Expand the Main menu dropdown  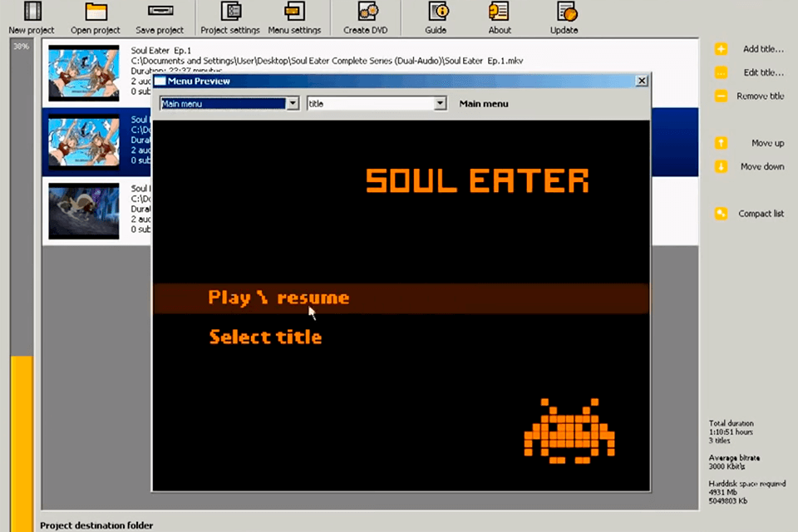(x=292, y=104)
